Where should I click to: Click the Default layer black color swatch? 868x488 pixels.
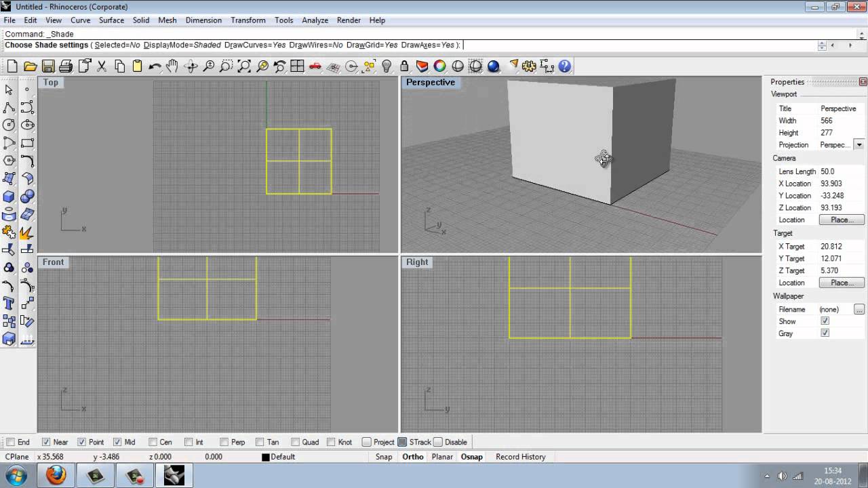266,457
